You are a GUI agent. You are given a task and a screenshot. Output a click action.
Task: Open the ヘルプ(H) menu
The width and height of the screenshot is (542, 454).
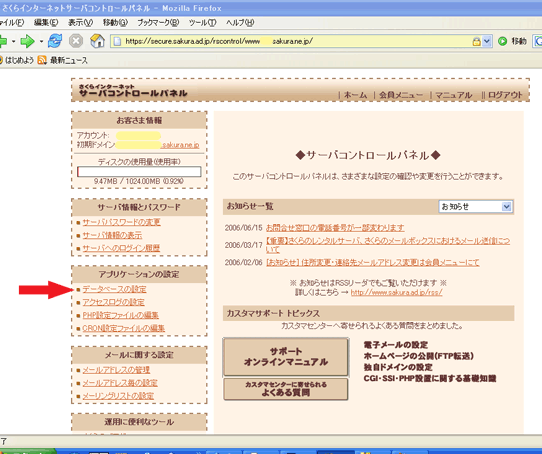click(x=240, y=23)
